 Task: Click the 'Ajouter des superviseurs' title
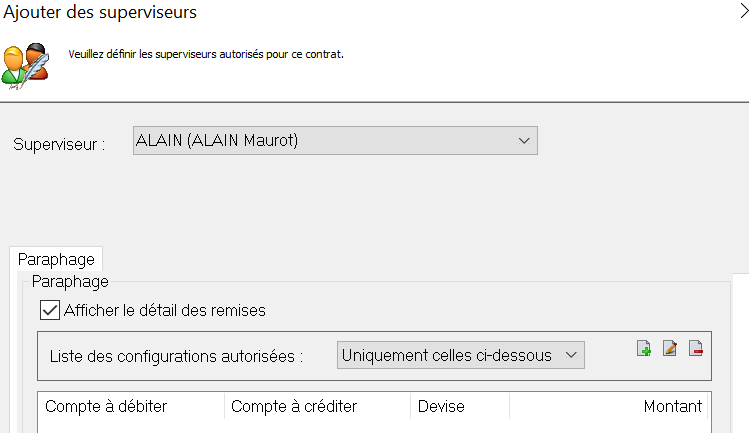101,12
